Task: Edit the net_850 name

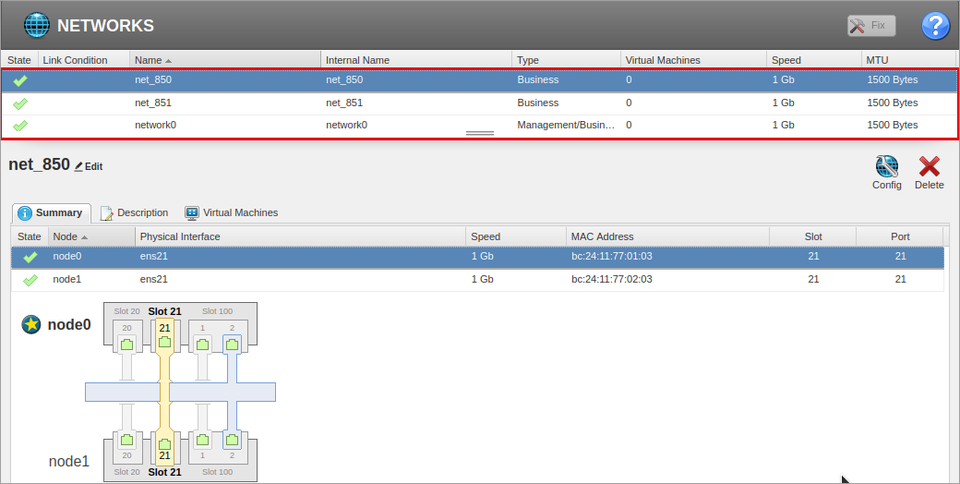Action: point(89,166)
